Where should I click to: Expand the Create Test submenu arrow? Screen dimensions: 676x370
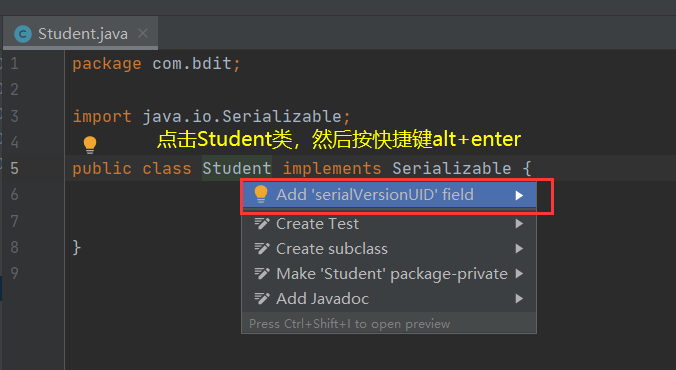[519, 223]
